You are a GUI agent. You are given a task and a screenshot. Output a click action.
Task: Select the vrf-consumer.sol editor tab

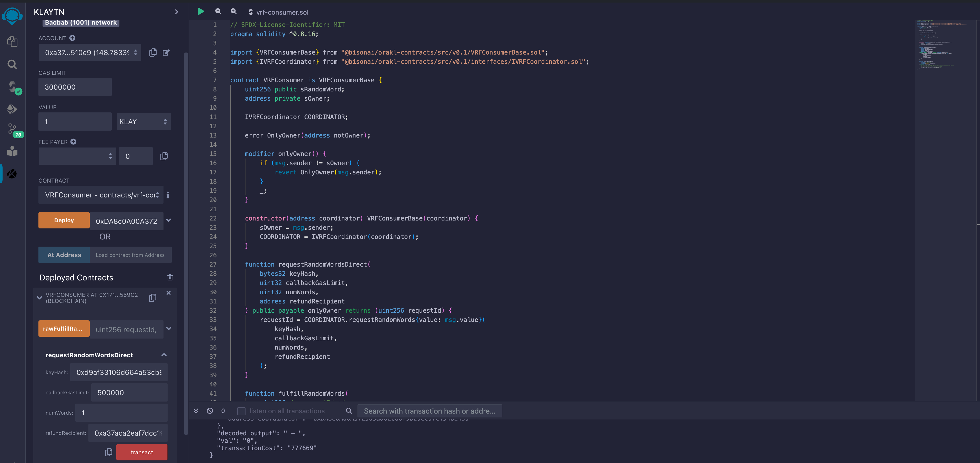point(282,12)
